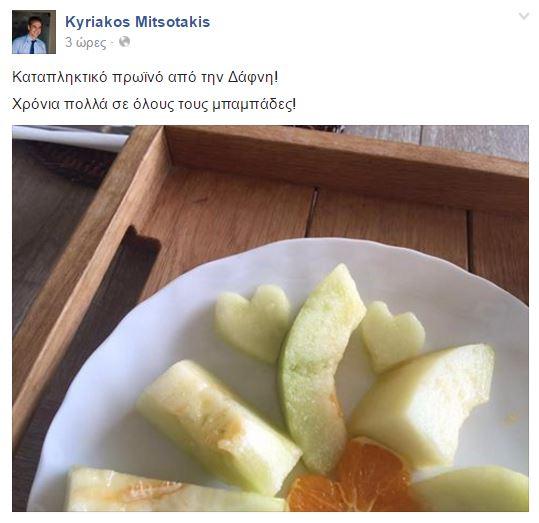Click the word 'Δάφνη!' in the post
Image resolution: width=539 pixels, height=523 pixels.
[x=253, y=77]
